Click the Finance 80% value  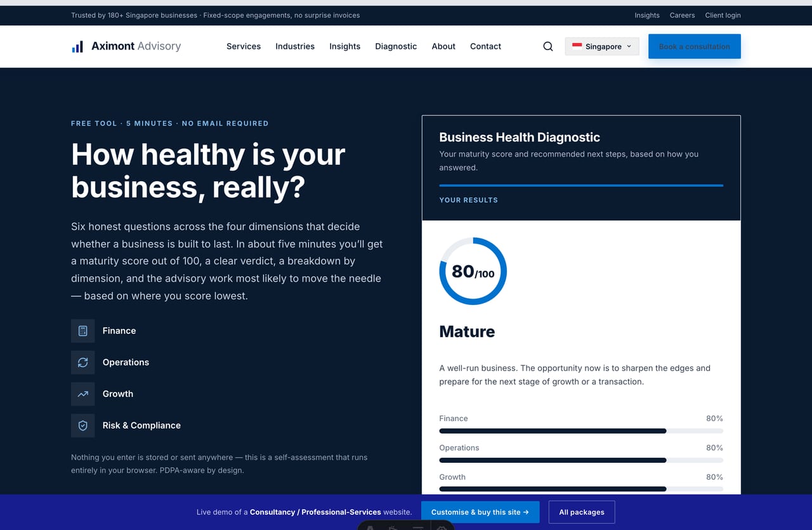[x=714, y=418]
